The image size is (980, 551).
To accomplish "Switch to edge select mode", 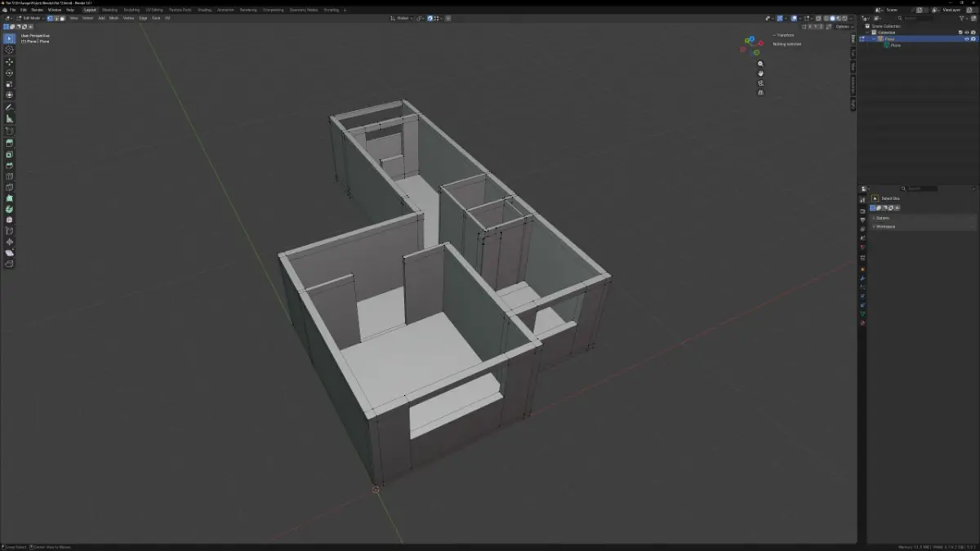I will tap(56, 18).
